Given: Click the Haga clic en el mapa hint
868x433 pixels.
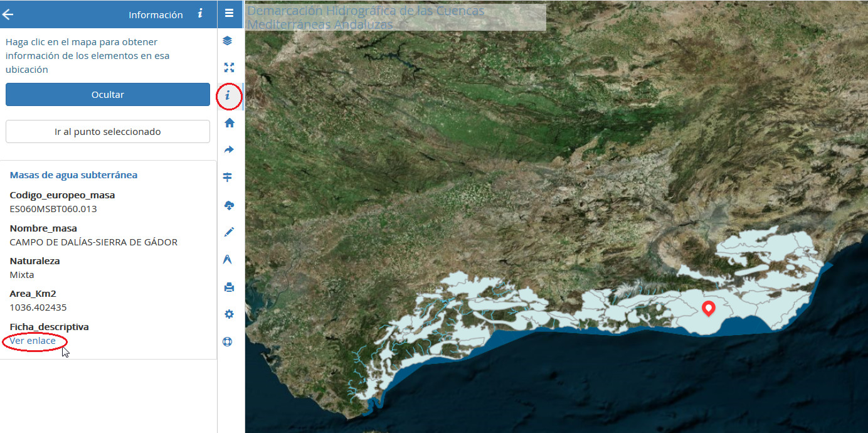Looking at the screenshot, I should coord(87,56).
